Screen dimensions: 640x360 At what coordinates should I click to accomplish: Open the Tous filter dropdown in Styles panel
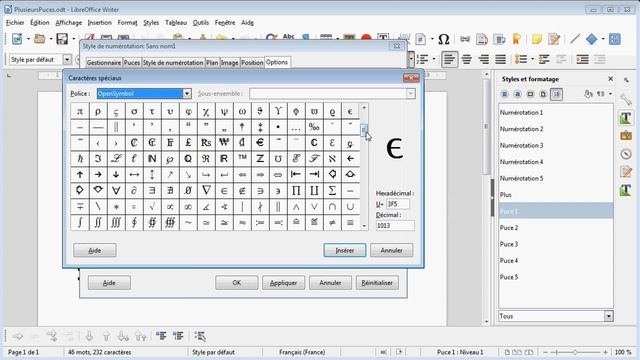(609, 316)
